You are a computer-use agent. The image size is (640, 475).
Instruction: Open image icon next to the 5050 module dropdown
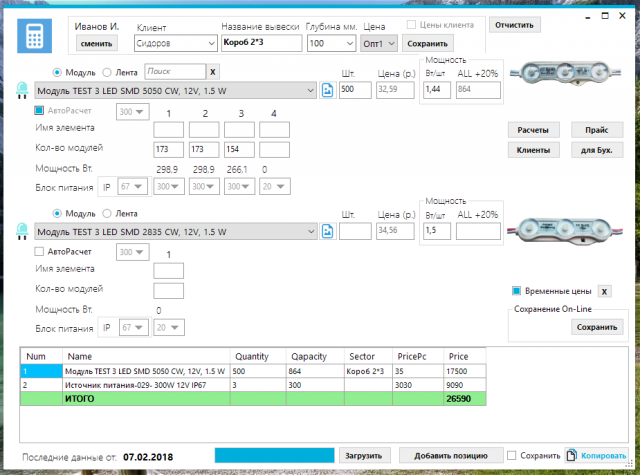point(327,90)
